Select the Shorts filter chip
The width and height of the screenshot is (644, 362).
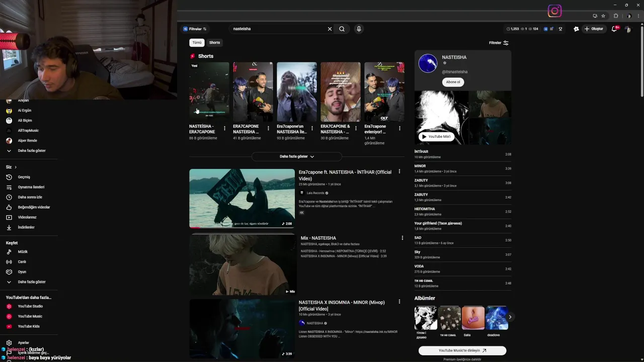[x=214, y=43]
